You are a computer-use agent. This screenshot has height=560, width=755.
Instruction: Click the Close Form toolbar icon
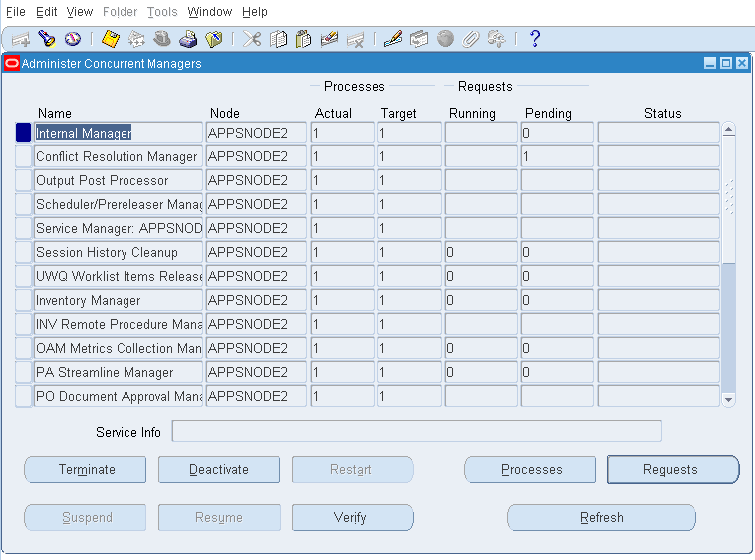[x=213, y=39]
